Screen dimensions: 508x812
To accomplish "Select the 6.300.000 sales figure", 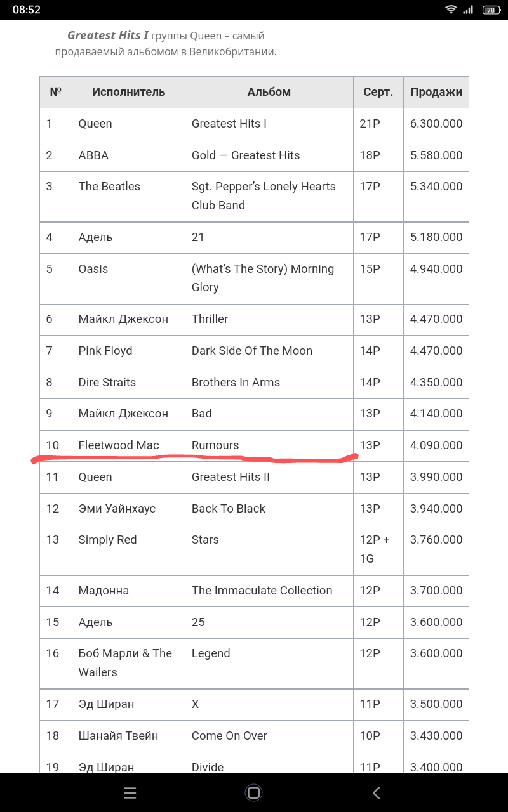I will [436, 124].
